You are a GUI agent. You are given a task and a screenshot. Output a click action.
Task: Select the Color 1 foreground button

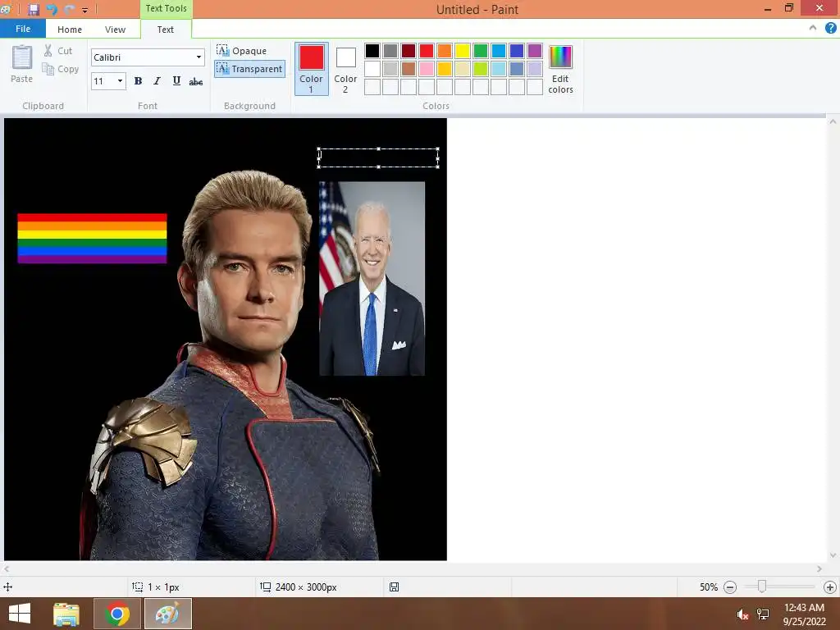311,69
